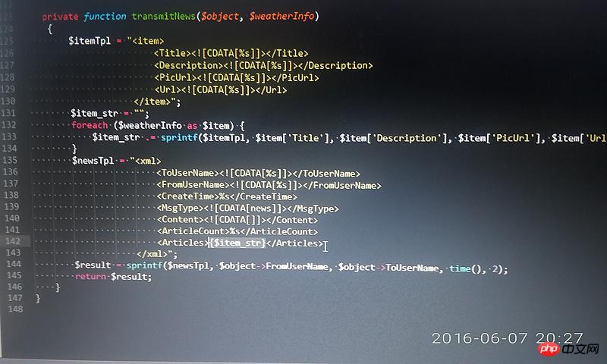Click line number 133 in gutter

tap(9, 136)
